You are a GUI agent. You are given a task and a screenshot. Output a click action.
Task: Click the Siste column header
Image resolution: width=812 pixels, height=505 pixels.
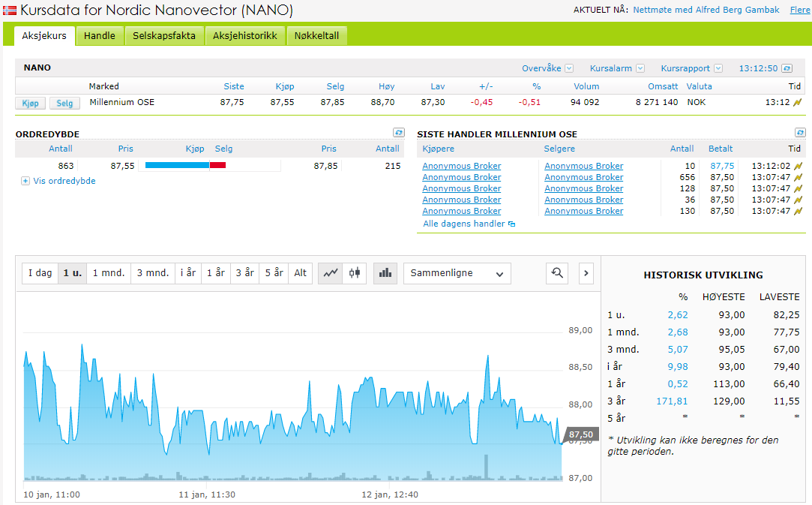tap(234, 86)
